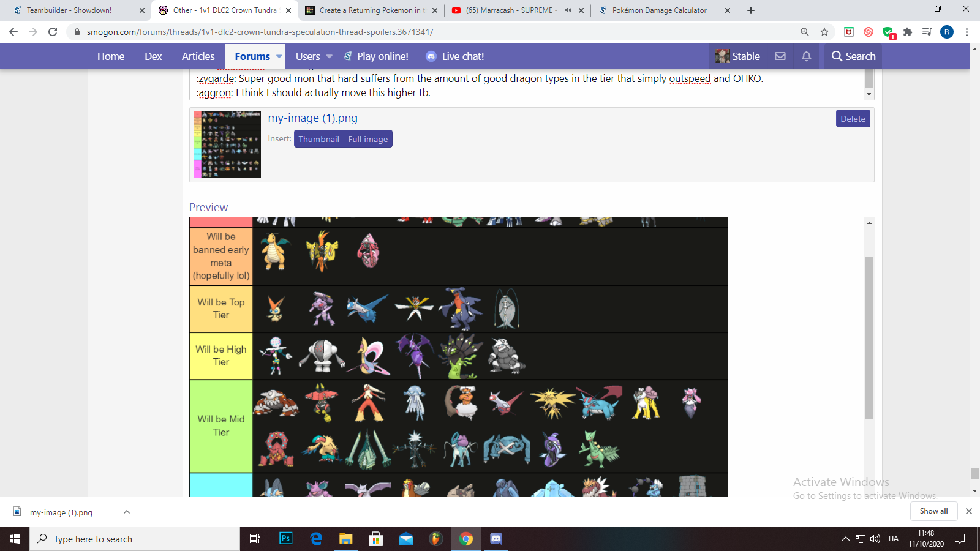Open Microsoft Edge from the taskbar
Viewport: 980px width, 551px height.
316,539
